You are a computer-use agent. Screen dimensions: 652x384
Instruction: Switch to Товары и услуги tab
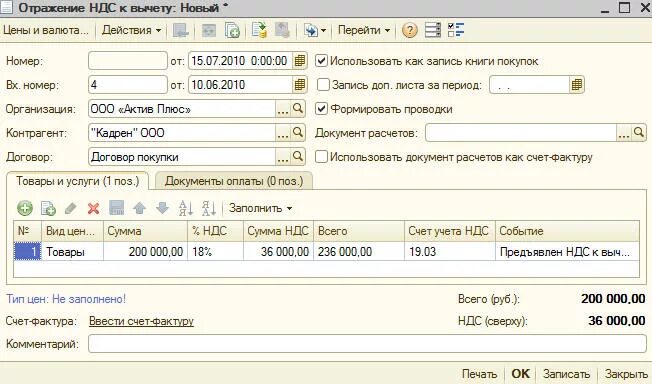[x=77, y=181]
